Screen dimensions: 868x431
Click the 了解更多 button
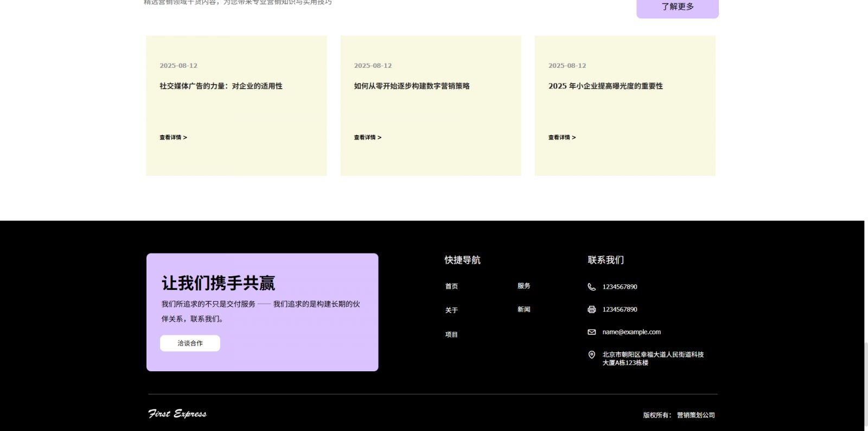coord(677,8)
